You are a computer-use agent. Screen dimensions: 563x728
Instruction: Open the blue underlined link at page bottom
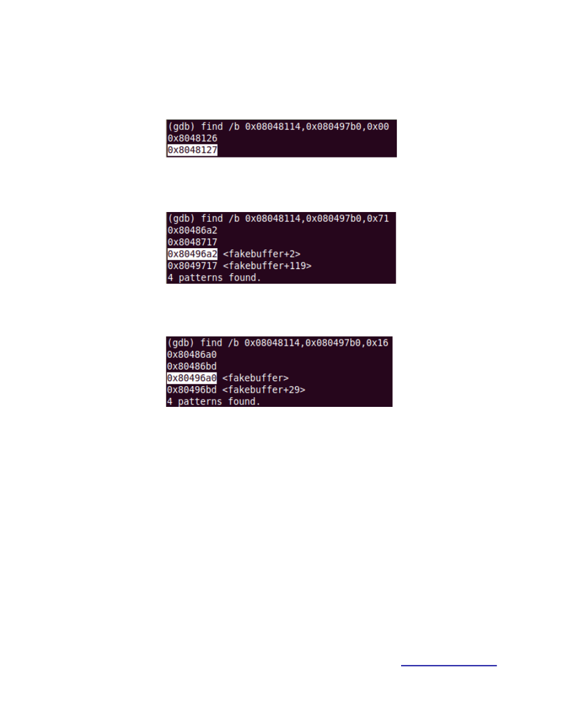(x=449, y=665)
